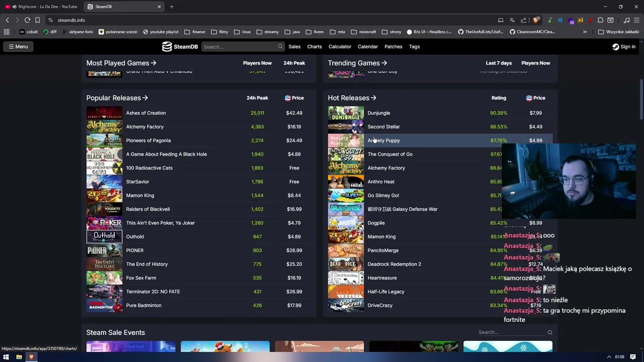Viewport: 644px width, 362px height.
Task: Open Anthro Heat game page
Action: 381,182
